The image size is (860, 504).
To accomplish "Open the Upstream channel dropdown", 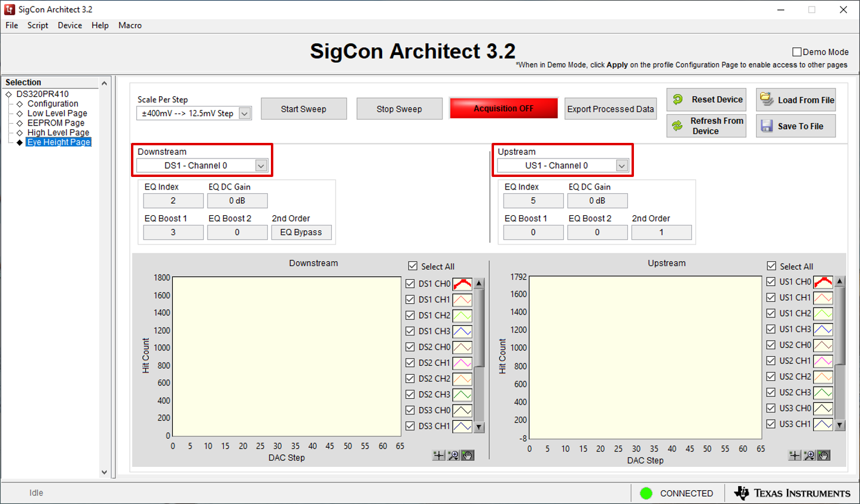I will click(x=622, y=166).
